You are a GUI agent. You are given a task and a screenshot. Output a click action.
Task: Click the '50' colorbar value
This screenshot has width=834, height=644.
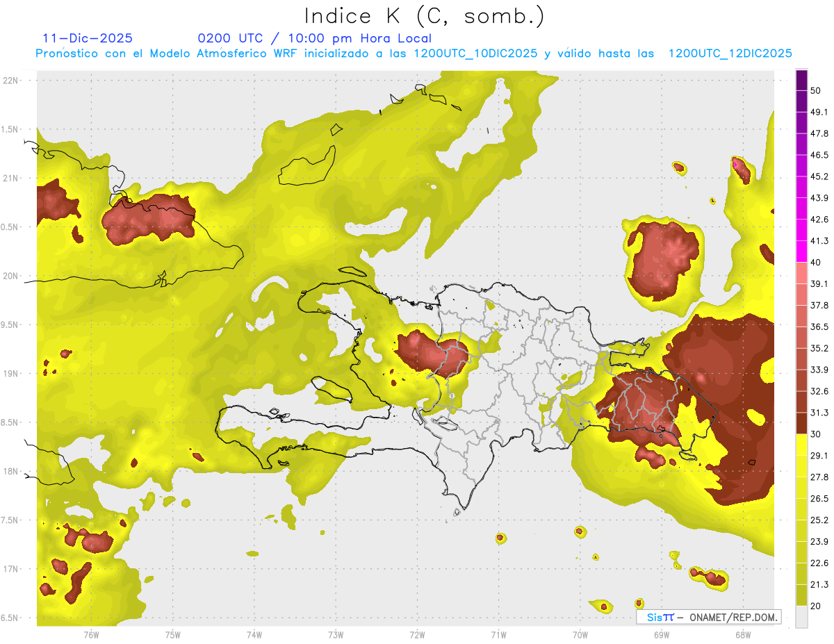(x=816, y=90)
